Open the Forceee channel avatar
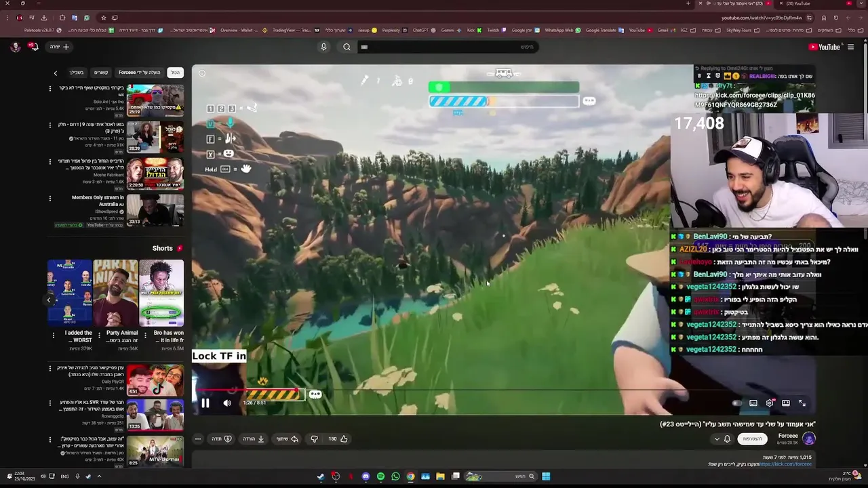This screenshot has height=488, width=868. [x=808, y=439]
